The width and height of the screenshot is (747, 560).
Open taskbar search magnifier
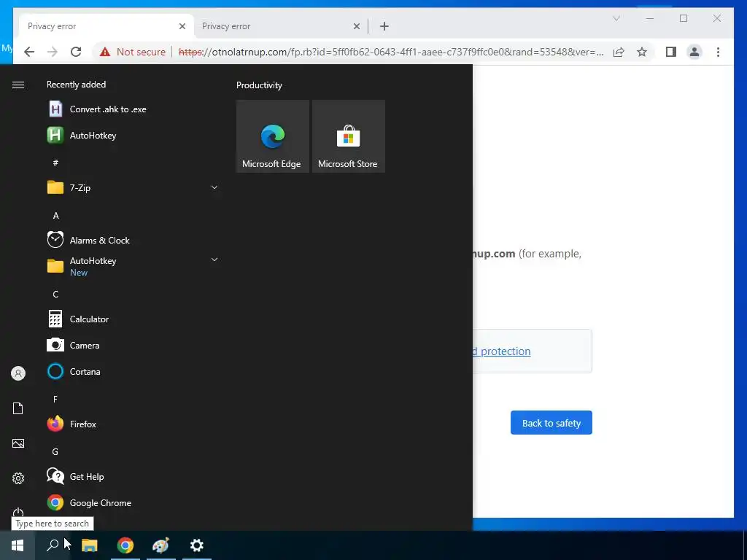click(x=53, y=545)
